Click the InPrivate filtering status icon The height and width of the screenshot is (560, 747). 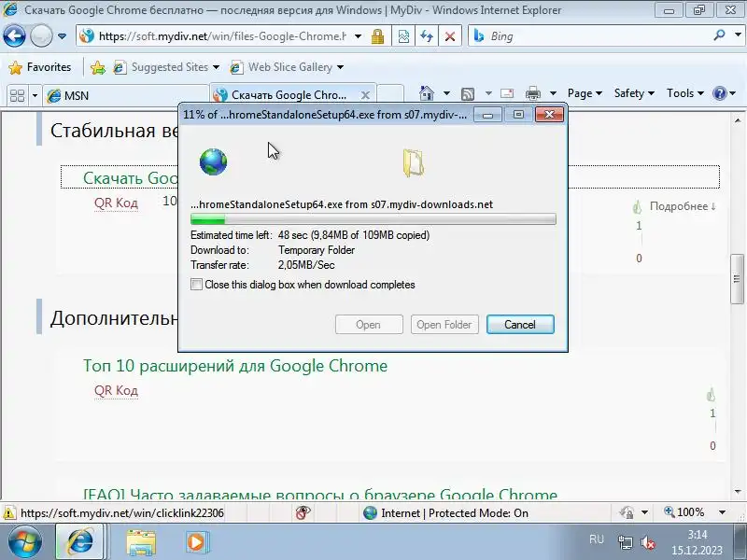pos(303,512)
